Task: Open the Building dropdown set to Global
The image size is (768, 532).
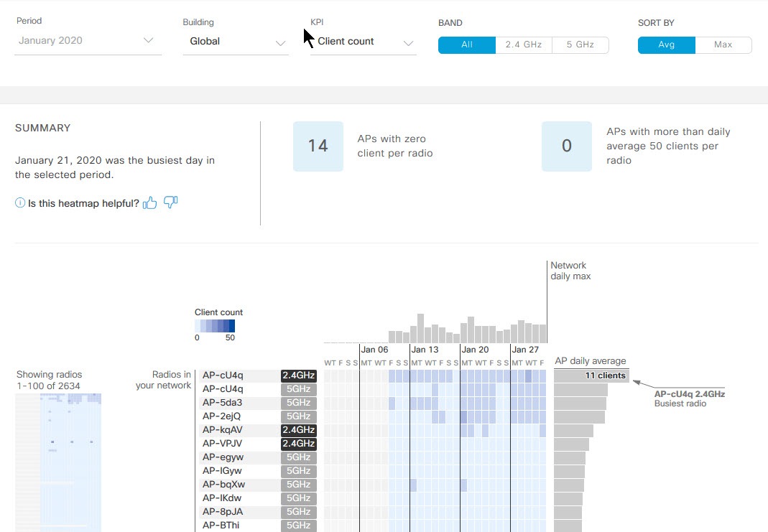Action: point(236,42)
